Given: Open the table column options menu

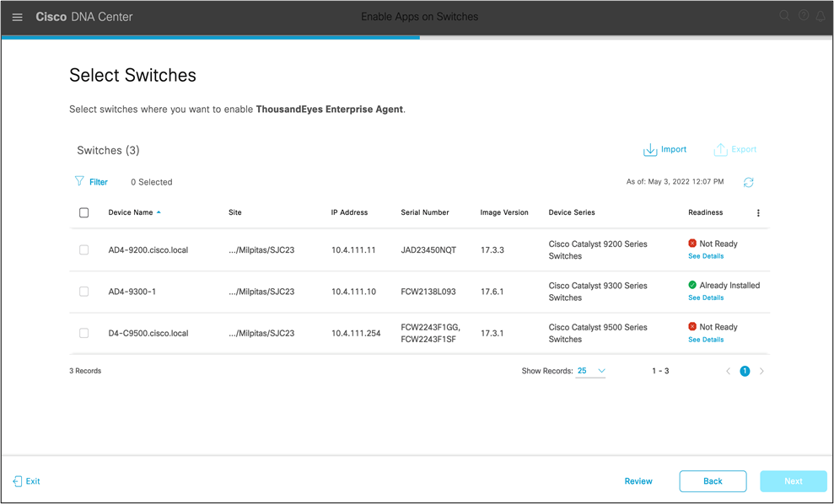Looking at the screenshot, I should point(758,213).
